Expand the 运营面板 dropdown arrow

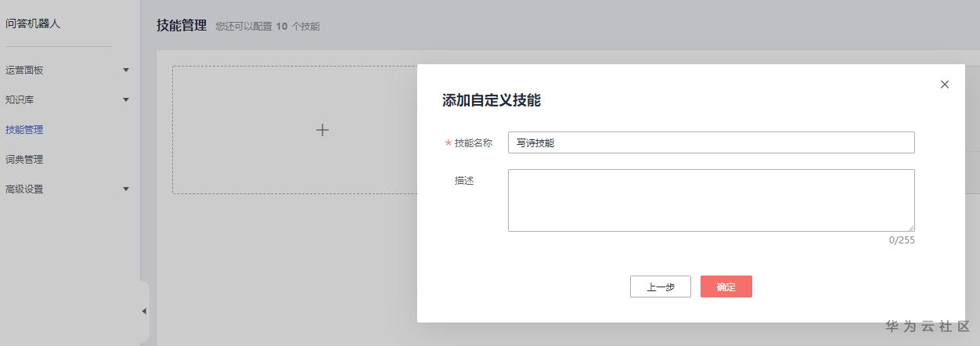pos(125,70)
